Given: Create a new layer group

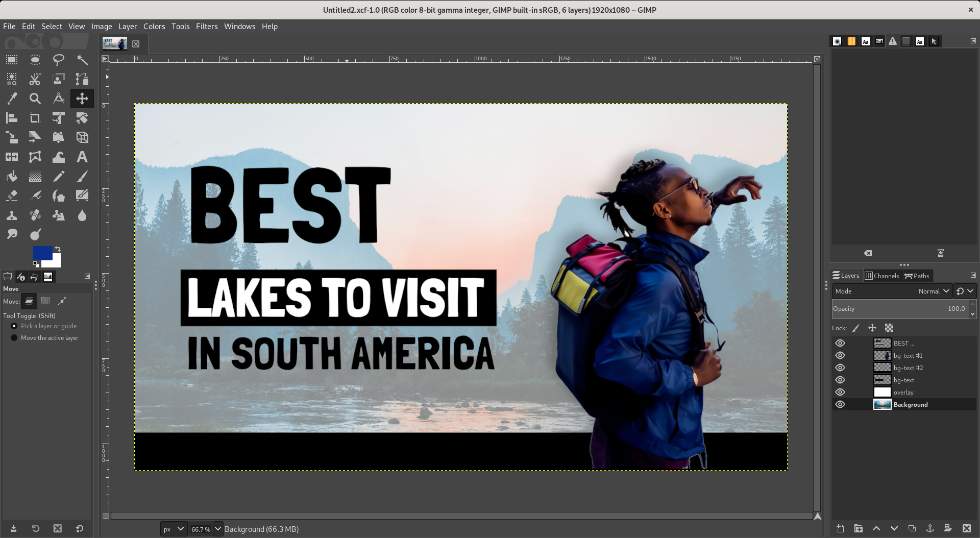Looking at the screenshot, I should (x=859, y=529).
